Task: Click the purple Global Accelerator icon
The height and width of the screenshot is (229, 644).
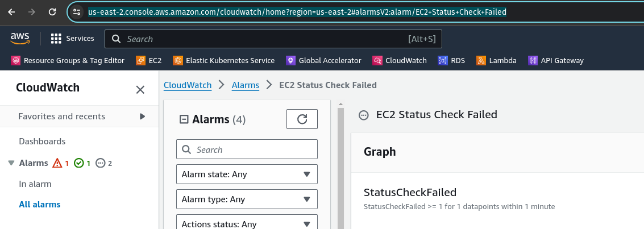Action: click(290, 60)
